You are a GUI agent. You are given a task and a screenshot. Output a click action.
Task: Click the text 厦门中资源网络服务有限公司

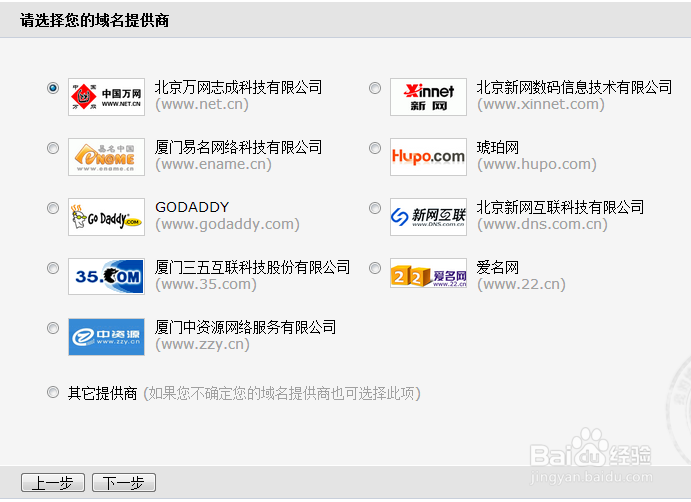pyautogui.click(x=245, y=327)
